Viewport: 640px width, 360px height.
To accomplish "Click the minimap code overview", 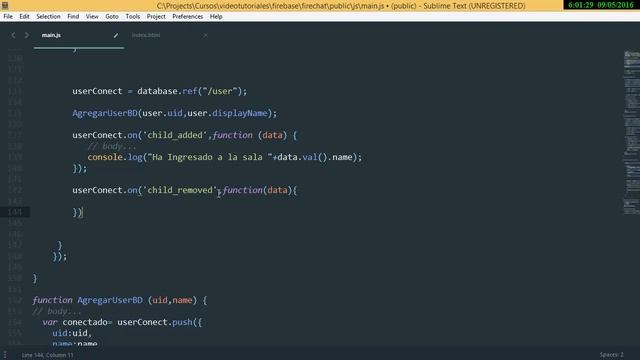I will (x=631, y=132).
